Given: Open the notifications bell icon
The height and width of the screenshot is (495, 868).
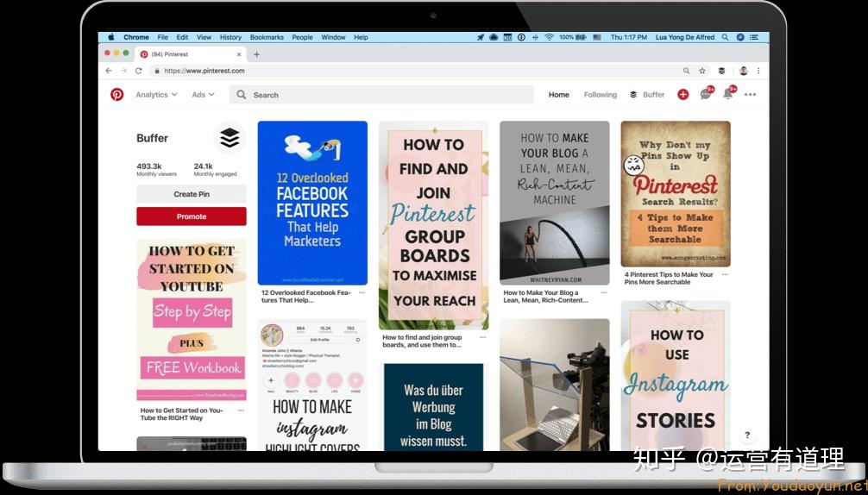Looking at the screenshot, I should 728,94.
